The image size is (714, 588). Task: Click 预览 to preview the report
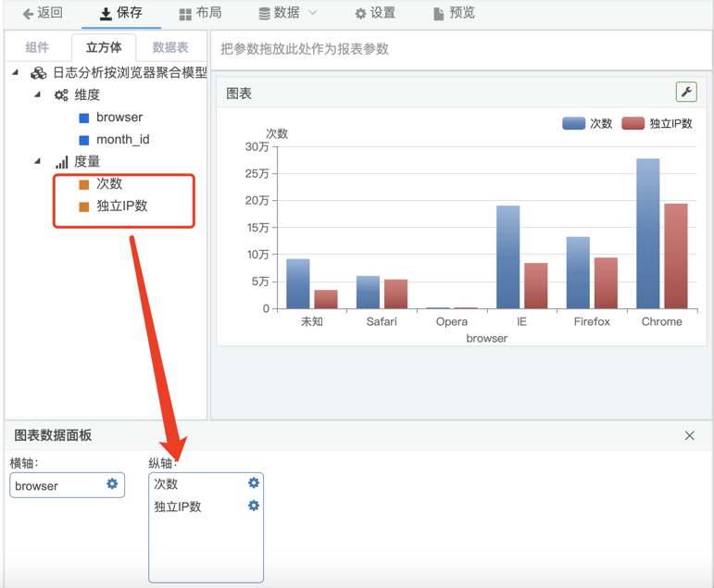pyautogui.click(x=454, y=13)
